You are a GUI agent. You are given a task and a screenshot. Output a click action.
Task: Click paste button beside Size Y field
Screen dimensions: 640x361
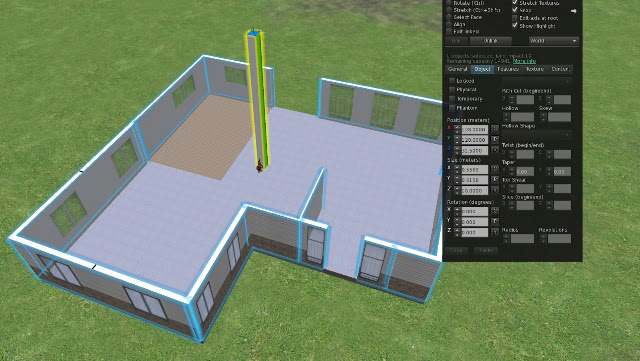[x=495, y=180]
